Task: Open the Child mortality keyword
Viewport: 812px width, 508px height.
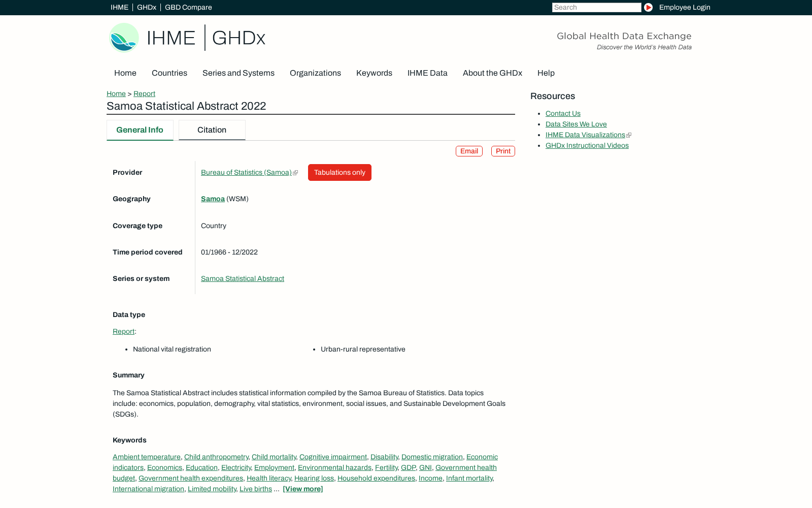Action: click(x=274, y=457)
